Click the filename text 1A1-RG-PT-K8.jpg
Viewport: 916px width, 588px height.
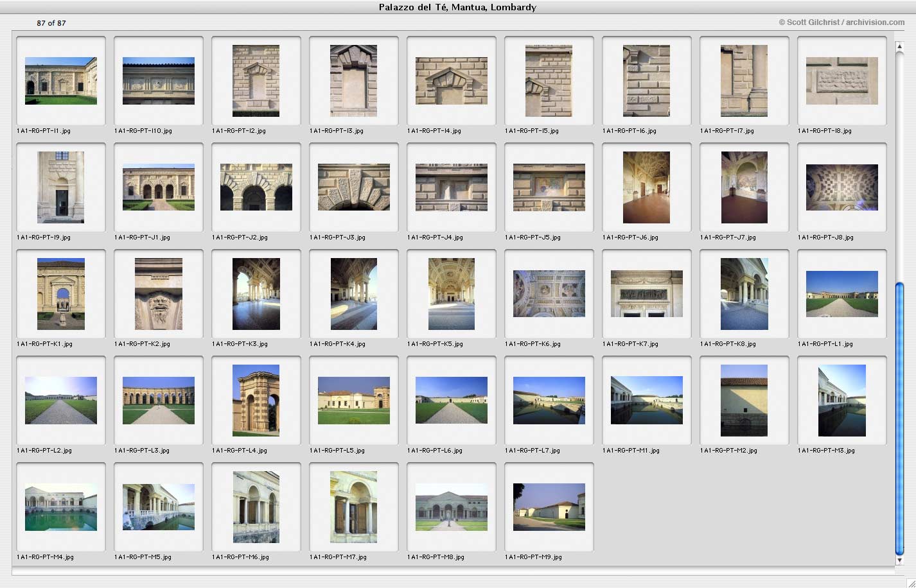point(728,344)
